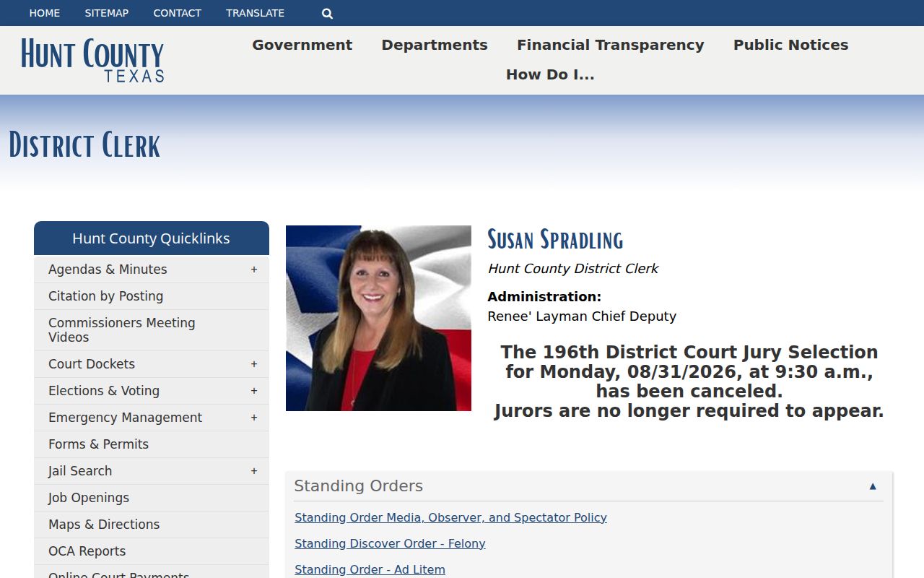This screenshot has height=578, width=924.
Task: Click Susan Spradling's portrait photo
Action: [x=378, y=318]
